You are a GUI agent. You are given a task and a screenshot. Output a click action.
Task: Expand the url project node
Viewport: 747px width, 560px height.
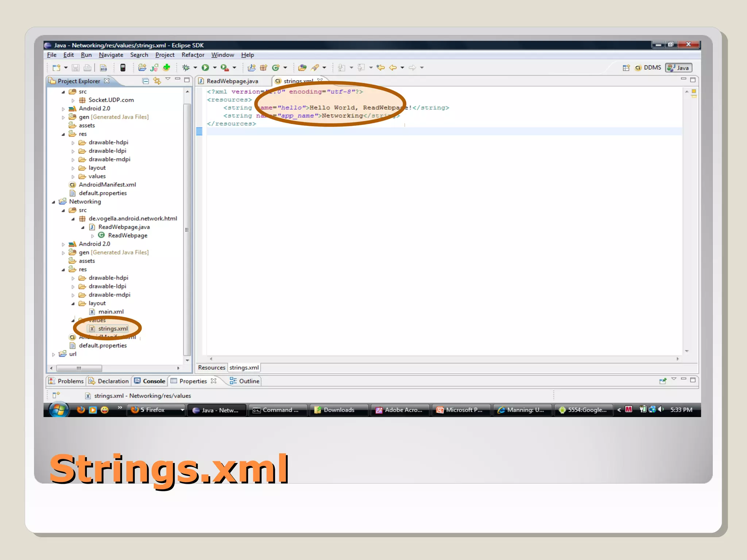coord(54,354)
